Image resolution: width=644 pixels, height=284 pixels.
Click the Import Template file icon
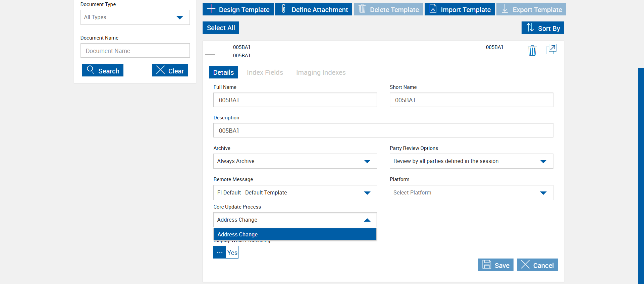(433, 9)
